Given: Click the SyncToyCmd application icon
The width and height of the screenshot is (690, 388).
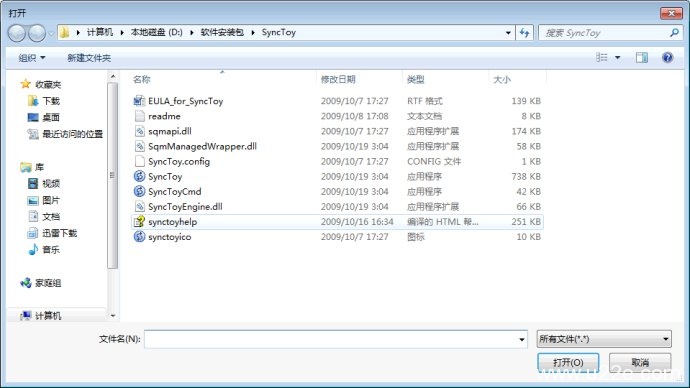Looking at the screenshot, I should point(139,191).
